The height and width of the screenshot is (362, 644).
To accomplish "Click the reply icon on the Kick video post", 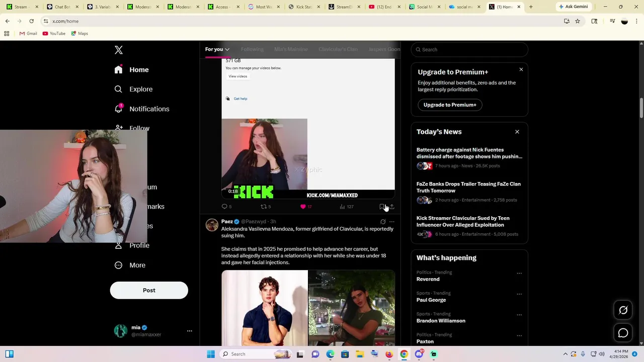I will pos(224,207).
